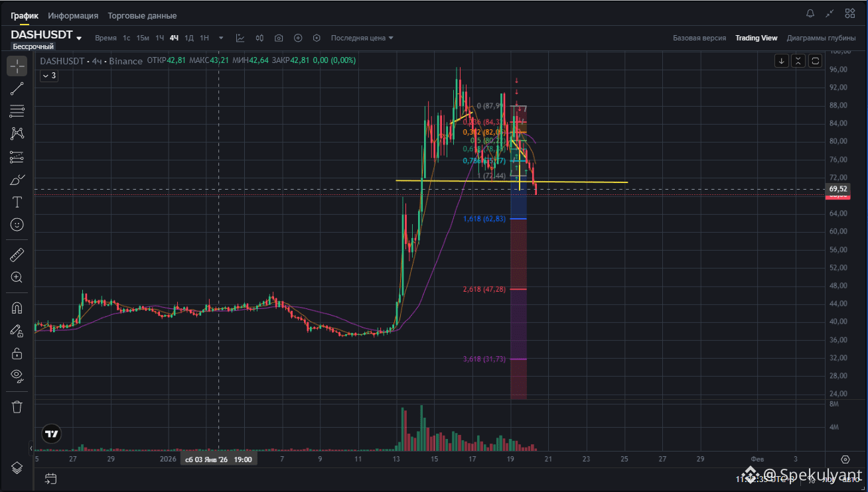The height and width of the screenshot is (492, 868).
Task: Set the timeframe to 1с
Action: [x=126, y=38]
